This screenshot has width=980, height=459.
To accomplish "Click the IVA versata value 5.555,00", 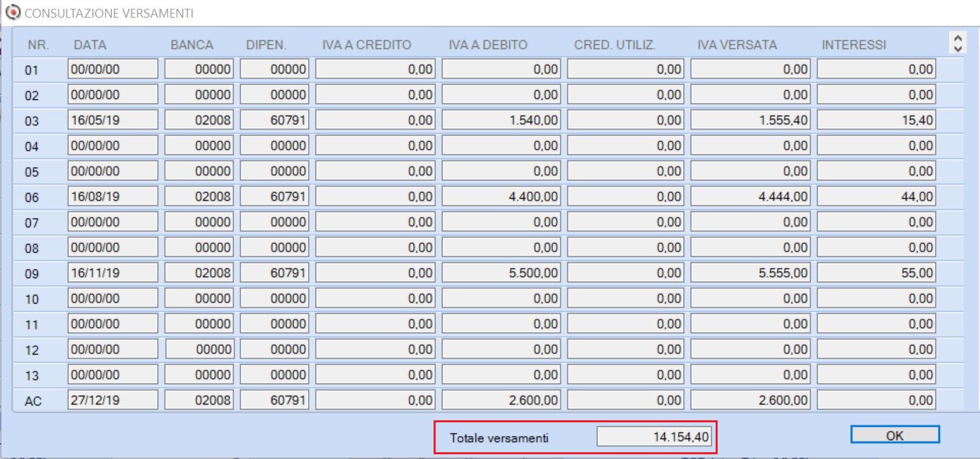I will 751,273.
